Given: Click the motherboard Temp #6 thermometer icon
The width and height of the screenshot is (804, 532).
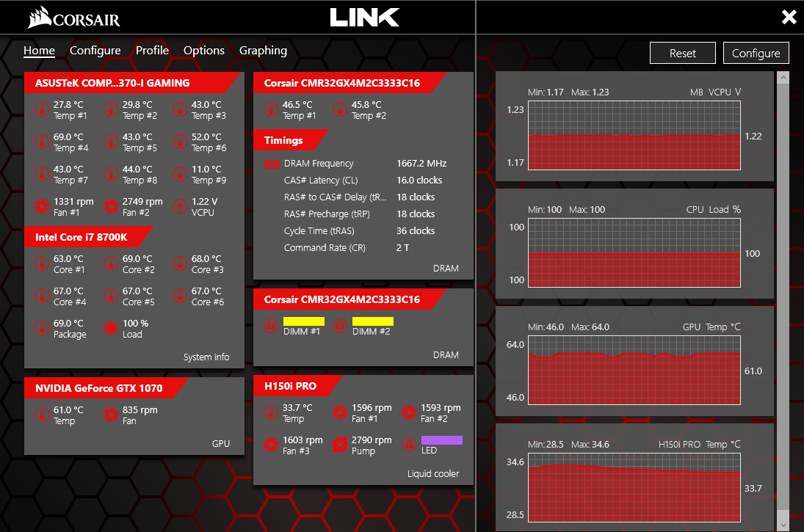Looking at the screenshot, I should point(179,142).
